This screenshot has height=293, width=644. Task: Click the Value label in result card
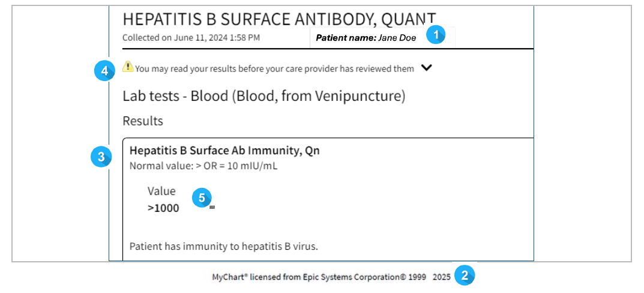(x=161, y=192)
